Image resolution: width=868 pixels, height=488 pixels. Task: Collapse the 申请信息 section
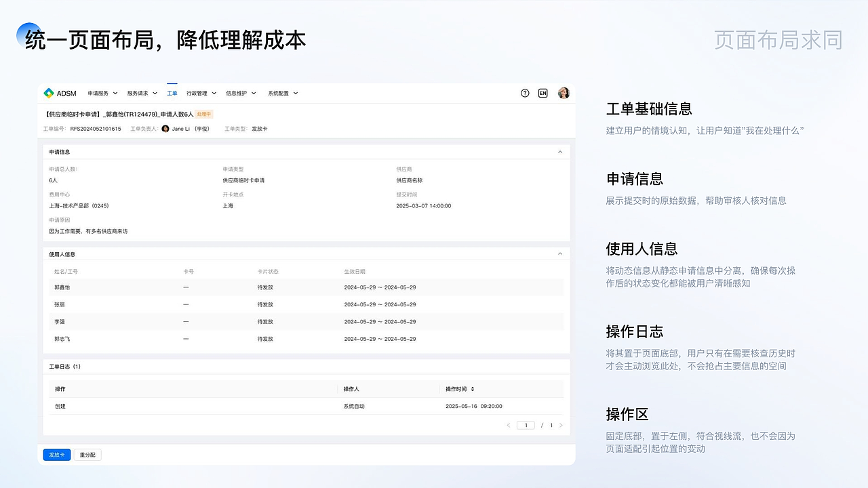559,152
